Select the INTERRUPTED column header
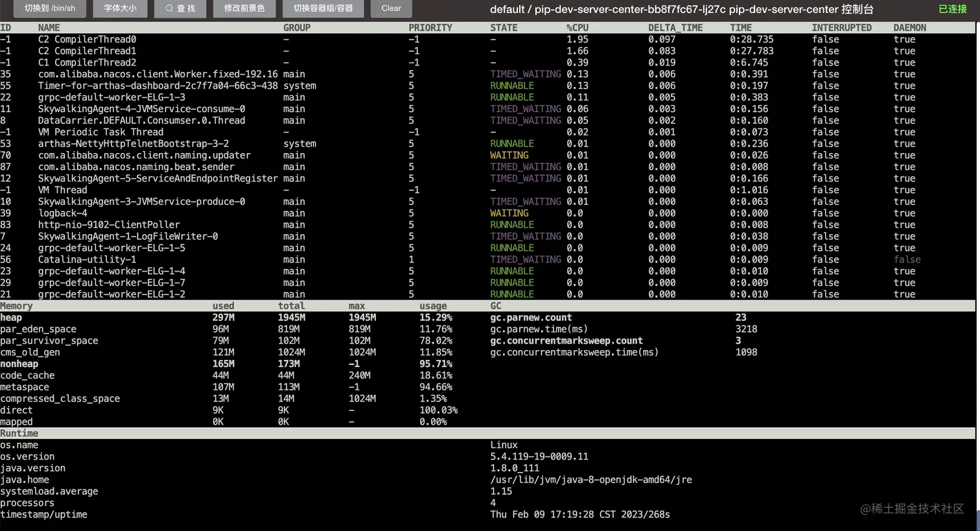 point(841,28)
